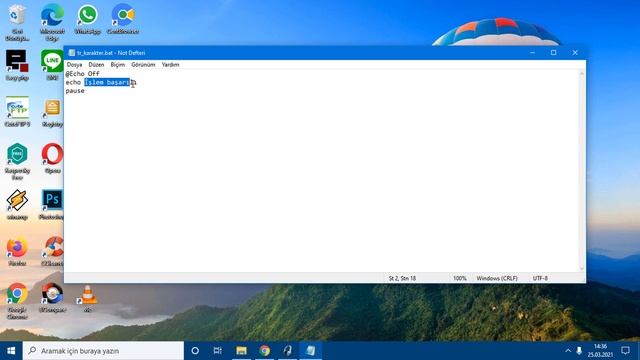Click the selected 'İşlem başarı' text
The width and height of the screenshot is (640, 360).
point(107,82)
